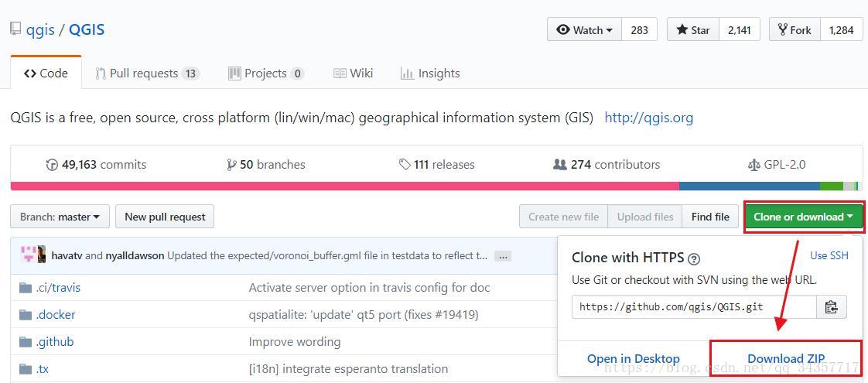Open the .tx folder
Viewport: 868px width, 383px height.
coord(43,368)
